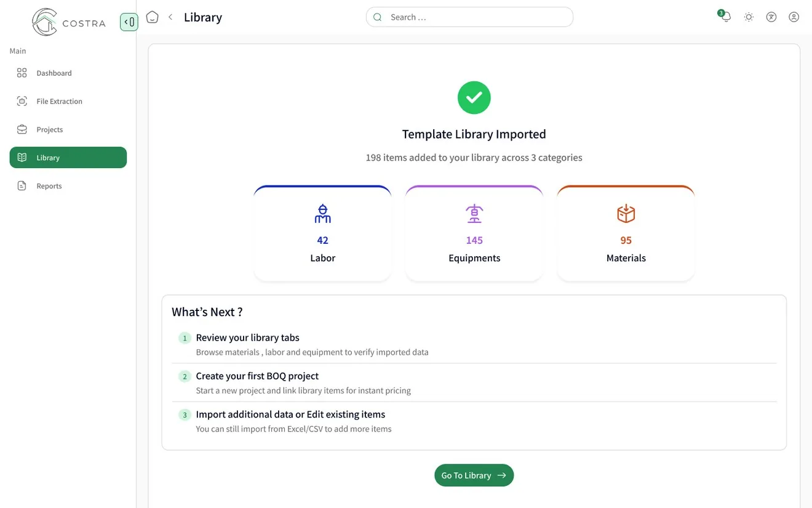Focus the Search input field
The image size is (812, 508).
(x=469, y=17)
